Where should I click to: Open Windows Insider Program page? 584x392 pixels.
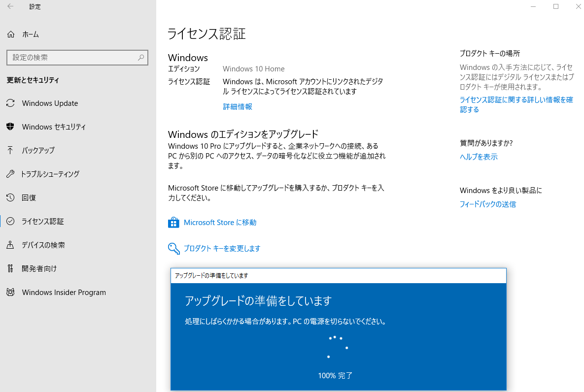point(64,292)
